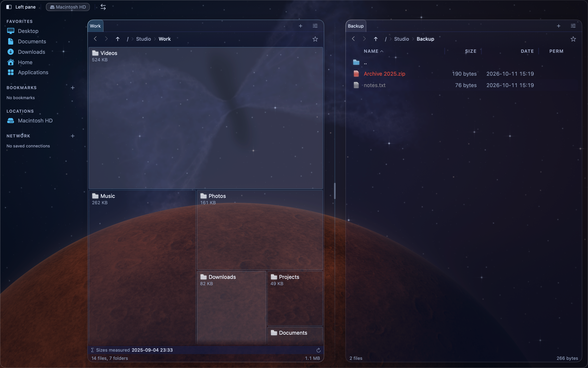Favorite the Backup folder with star
588x368 pixels.
point(573,39)
